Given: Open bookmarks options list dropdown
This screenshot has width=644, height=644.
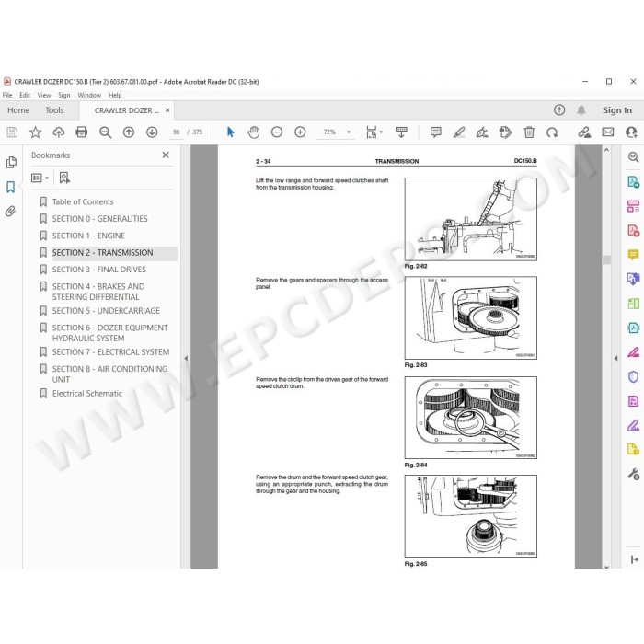Looking at the screenshot, I should click(40, 178).
